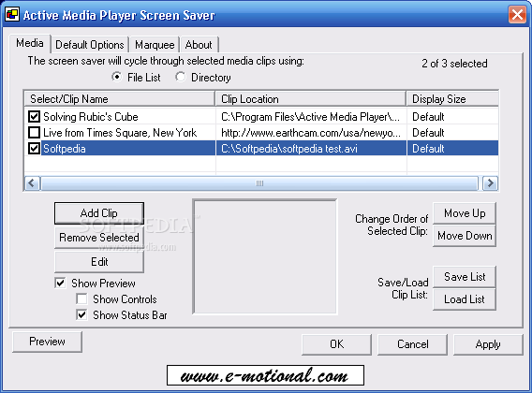Click the '2 of 3 selected' text

(x=454, y=64)
